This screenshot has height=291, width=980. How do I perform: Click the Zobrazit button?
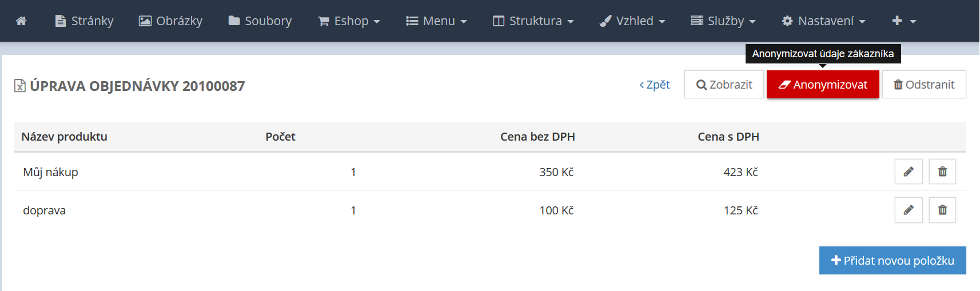724,85
